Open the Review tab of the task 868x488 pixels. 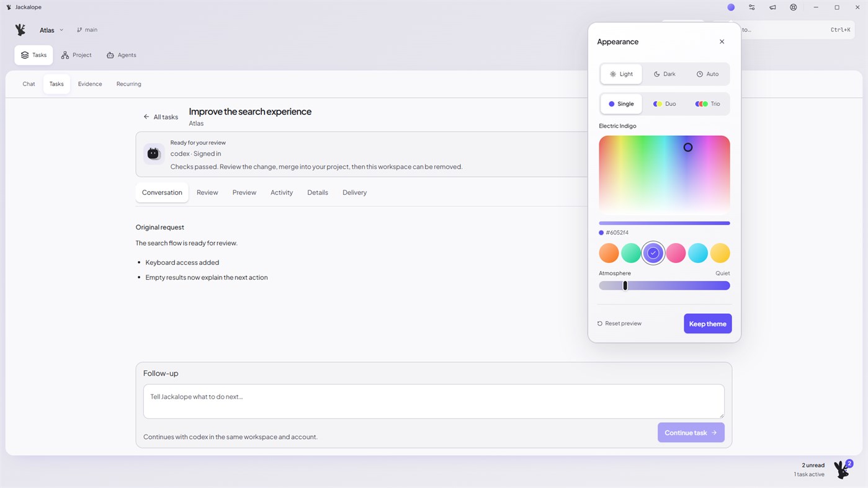[207, 192]
